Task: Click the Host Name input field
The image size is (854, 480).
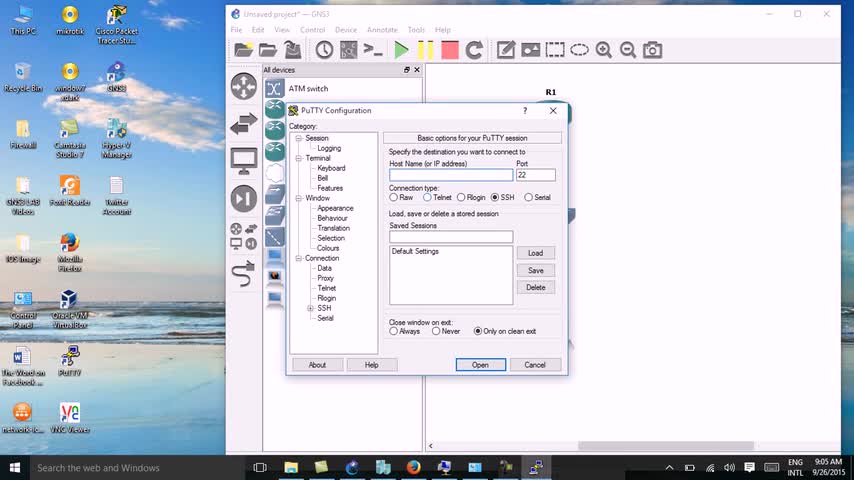Action: (x=450, y=175)
